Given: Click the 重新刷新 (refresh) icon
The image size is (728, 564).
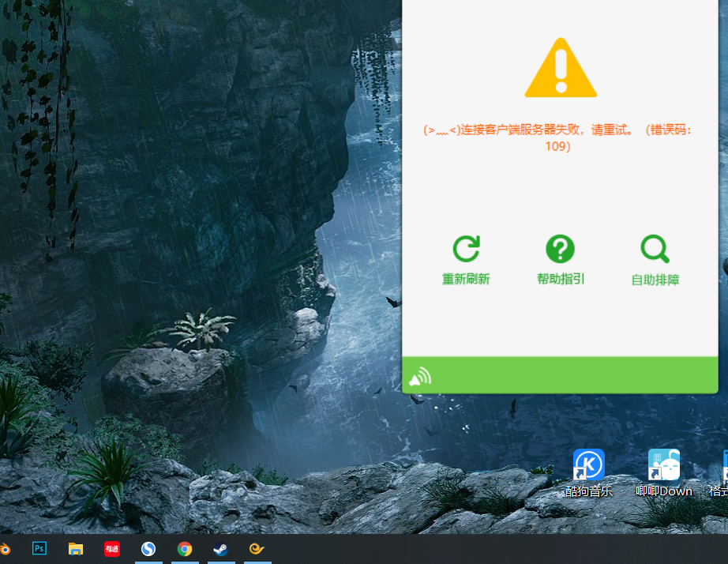Looking at the screenshot, I should 466,247.
